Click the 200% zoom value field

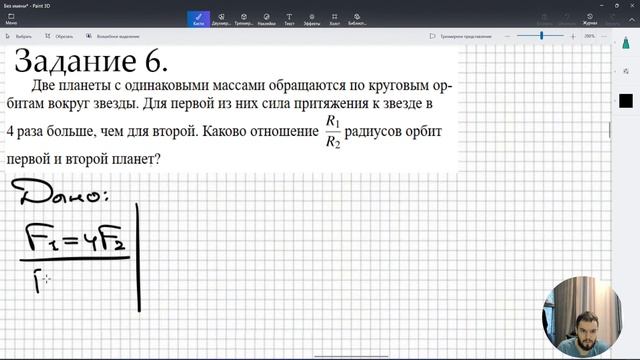(589, 36)
